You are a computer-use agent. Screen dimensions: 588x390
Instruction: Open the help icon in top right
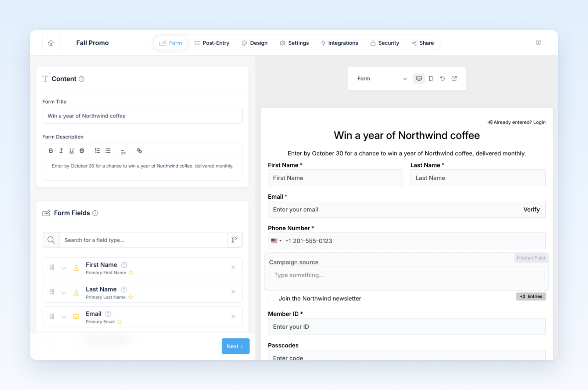(x=538, y=43)
